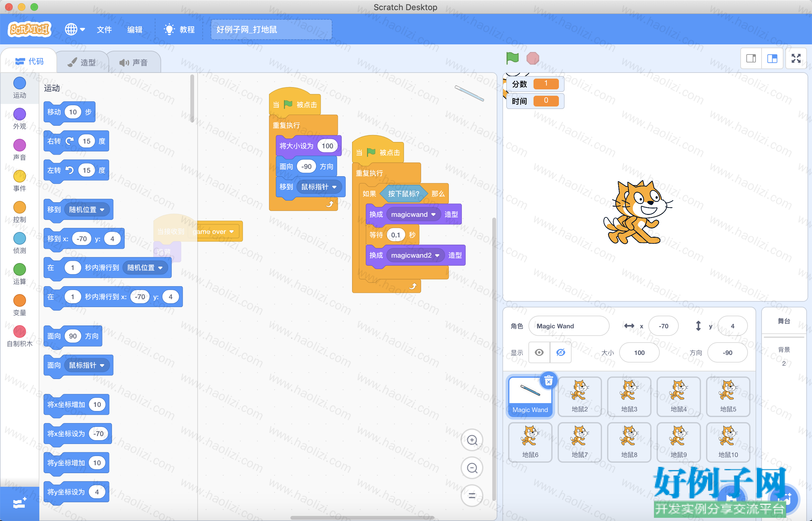Zoom in the code workspace
Image resolution: width=812 pixels, height=521 pixels.
[472, 440]
